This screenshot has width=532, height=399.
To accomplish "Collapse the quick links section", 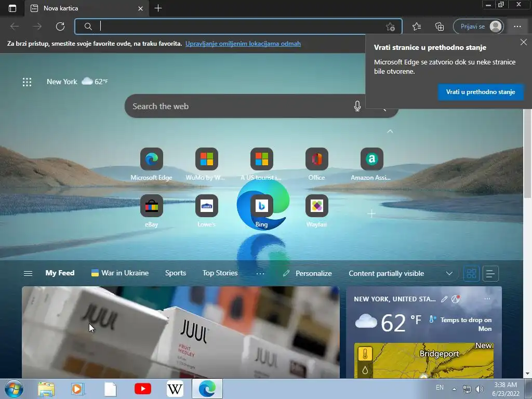I will click(x=390, y=131).
